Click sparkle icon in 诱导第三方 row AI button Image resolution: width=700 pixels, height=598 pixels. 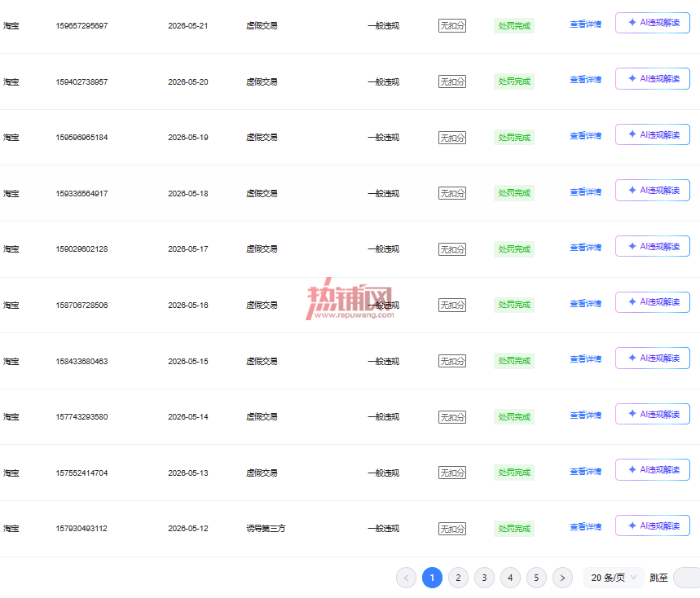pos(632,525)
